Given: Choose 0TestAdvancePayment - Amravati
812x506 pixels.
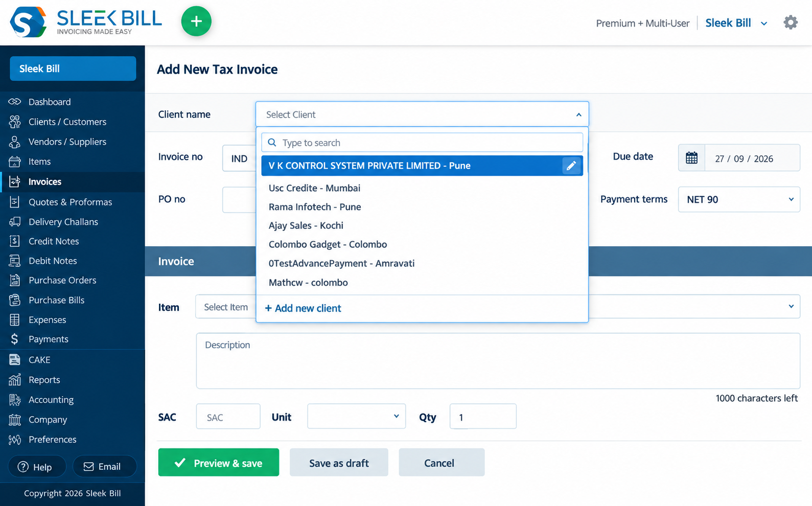Looking at the screenshot, I should (341, 263).
